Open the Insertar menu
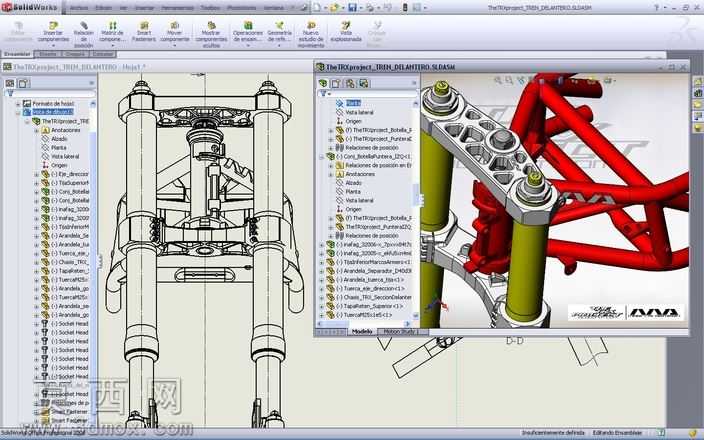The width and height of the screenshot is (704, 440). tap(144, 8)
